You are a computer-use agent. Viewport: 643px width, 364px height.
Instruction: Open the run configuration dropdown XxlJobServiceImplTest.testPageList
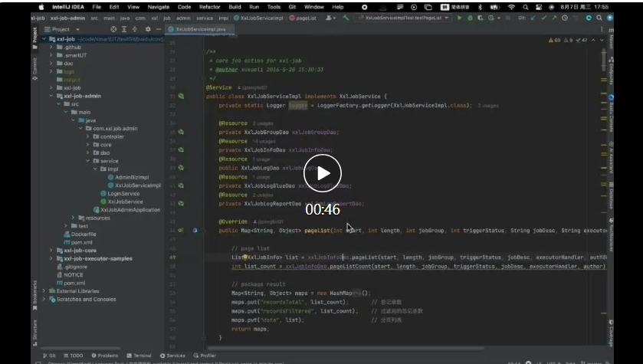point(403,18)
